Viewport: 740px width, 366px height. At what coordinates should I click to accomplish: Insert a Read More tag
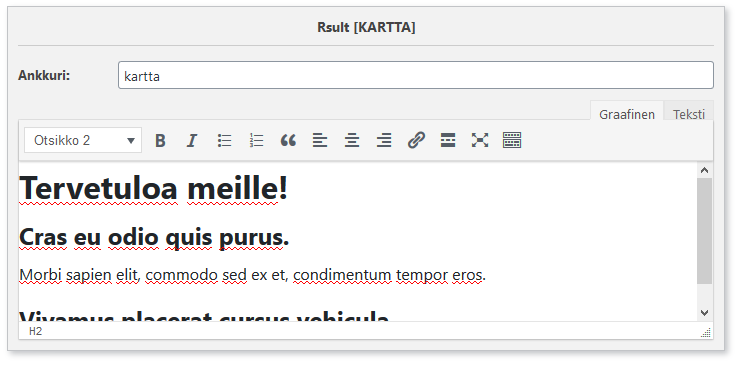pyautogui.click(x=448, y=141)
